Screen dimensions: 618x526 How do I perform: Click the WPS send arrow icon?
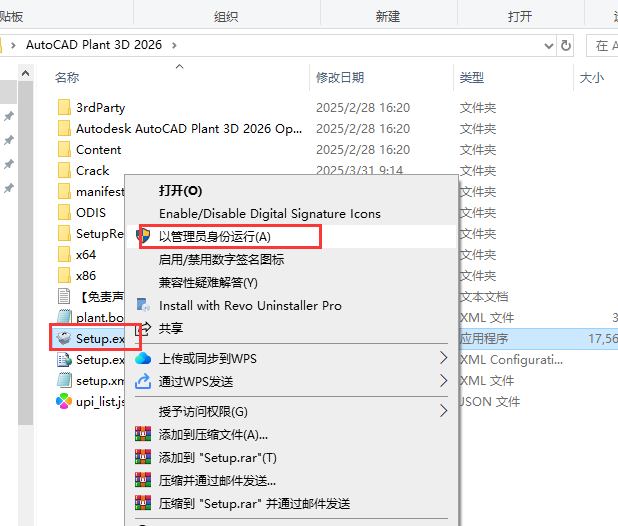point(143,381)
